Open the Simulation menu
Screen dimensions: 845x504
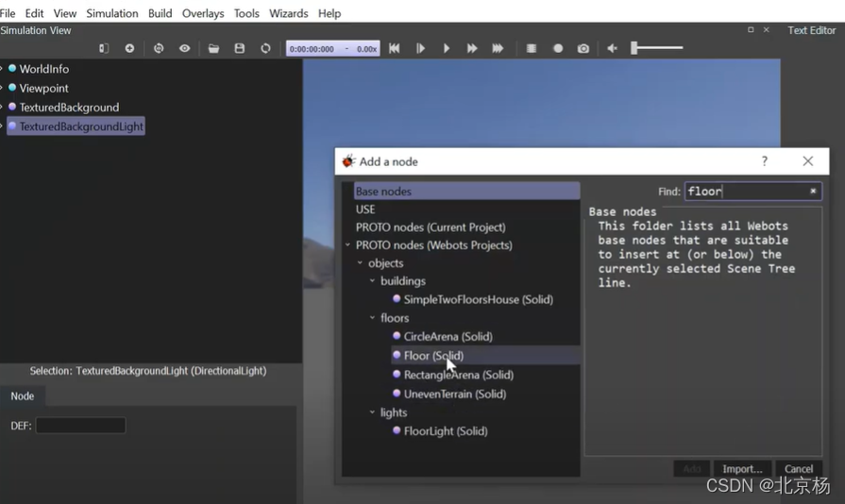(112, 13)
